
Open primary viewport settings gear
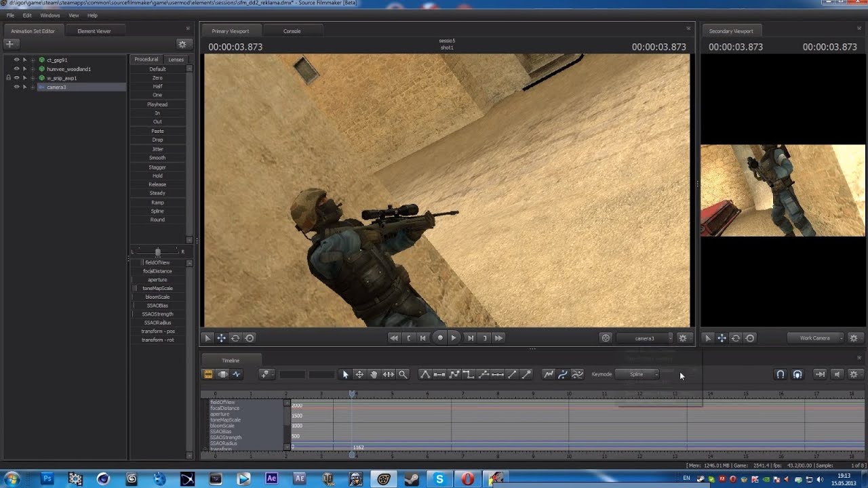point(683,338)
